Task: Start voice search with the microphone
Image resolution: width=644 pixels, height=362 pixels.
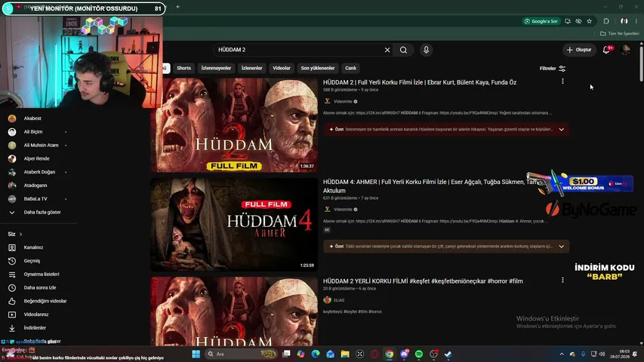Action: pos(426,50)
